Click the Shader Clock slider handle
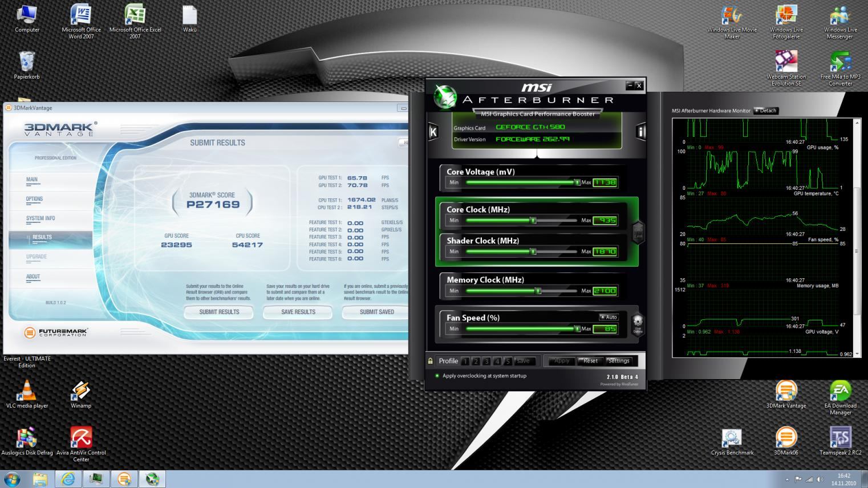Viewport: 868px width, 488px height. pyautogui.click(x=533, y=251)
